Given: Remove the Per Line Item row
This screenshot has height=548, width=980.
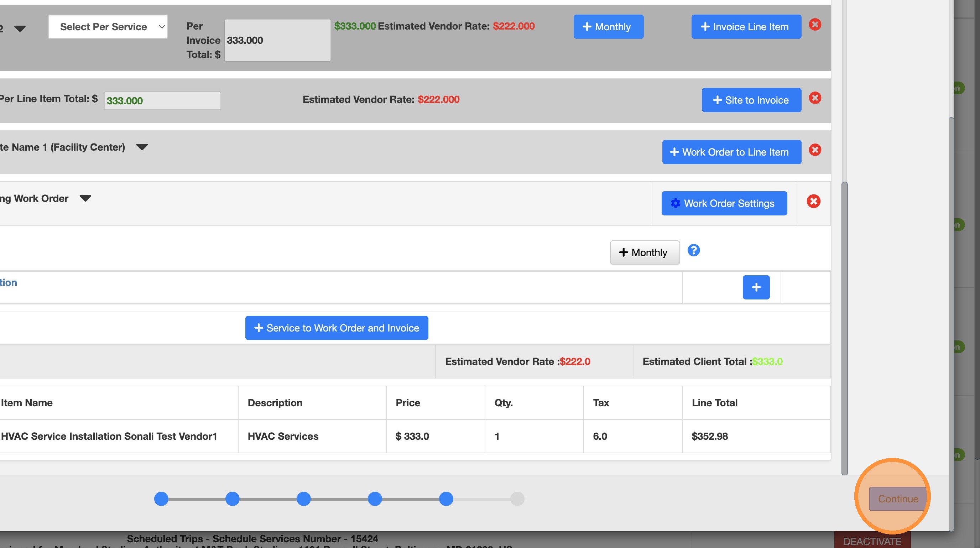Looking at the screenshot, I should [814, 98].
